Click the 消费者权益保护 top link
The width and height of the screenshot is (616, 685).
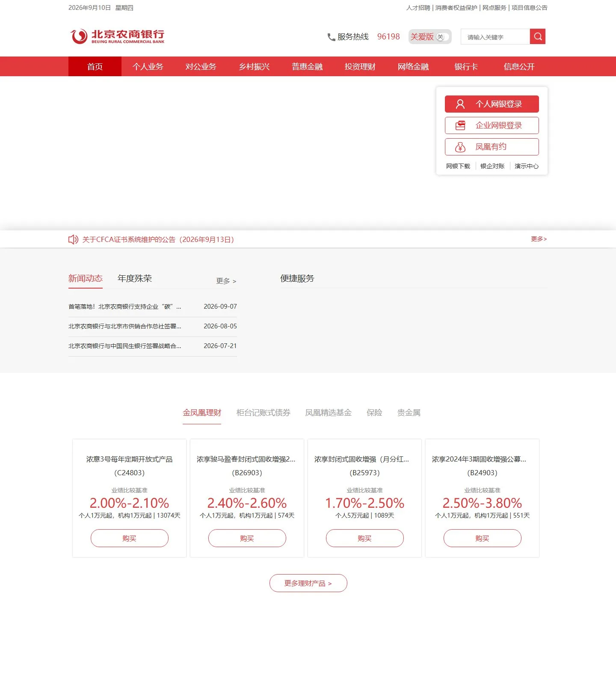(x=456, y=8)
